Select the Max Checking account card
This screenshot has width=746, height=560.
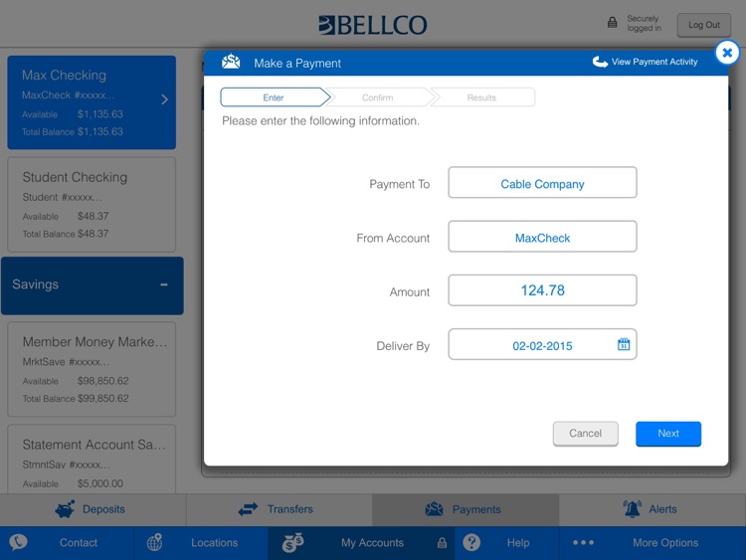click(92, 102)
